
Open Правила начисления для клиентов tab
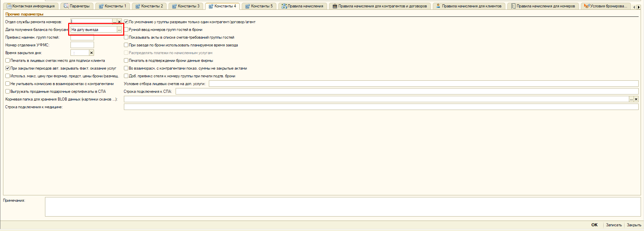(469, 6)
